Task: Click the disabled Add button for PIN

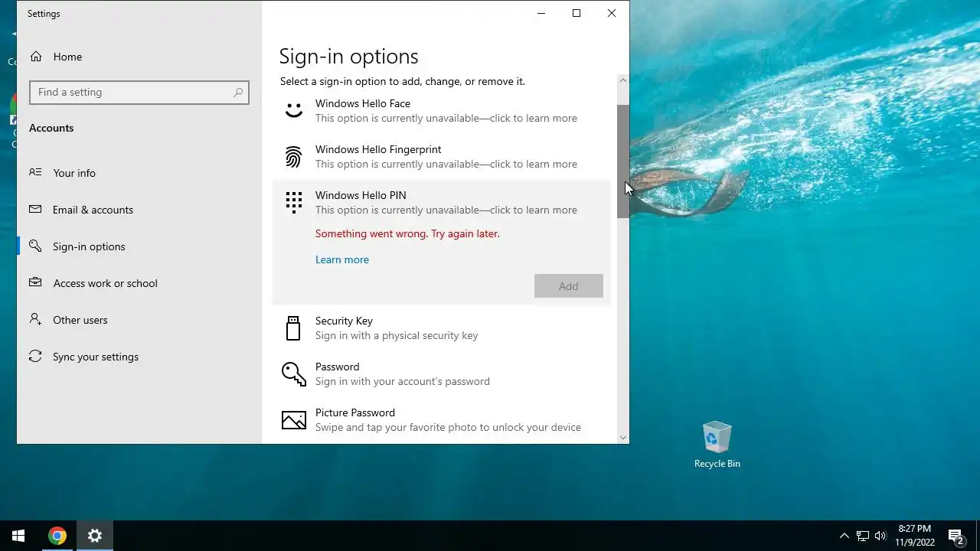Action: (x=569, y=286)
